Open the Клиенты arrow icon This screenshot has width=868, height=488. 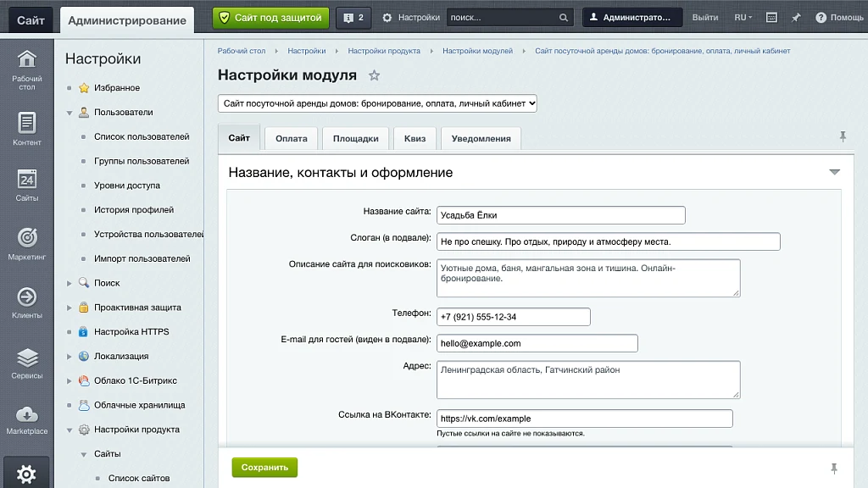[26, 302]
